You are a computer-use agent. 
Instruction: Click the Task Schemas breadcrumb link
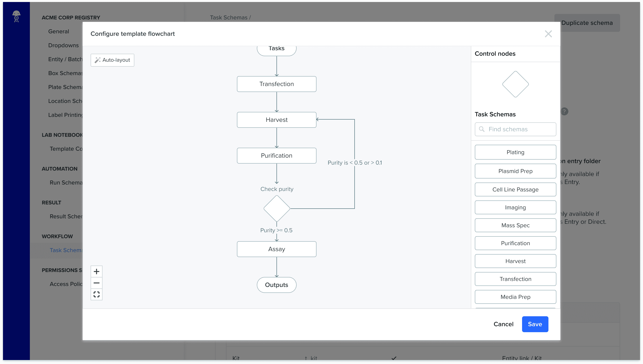point(228,17)
